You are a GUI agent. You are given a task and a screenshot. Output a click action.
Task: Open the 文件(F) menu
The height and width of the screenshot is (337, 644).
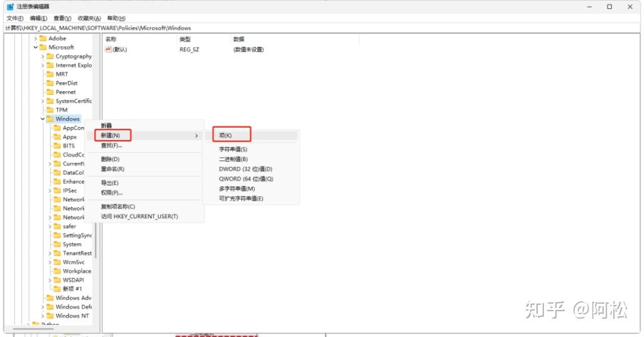[15, 18]
